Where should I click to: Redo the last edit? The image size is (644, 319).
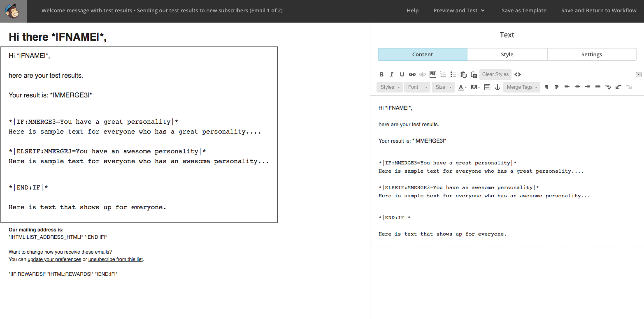(629, 87)
